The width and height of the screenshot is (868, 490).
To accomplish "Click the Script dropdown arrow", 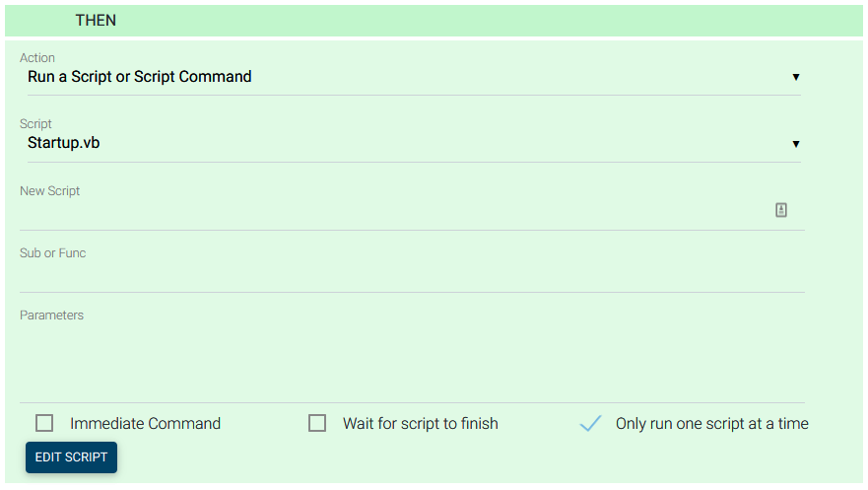I will pyautogui.click(x=795, y=144).
